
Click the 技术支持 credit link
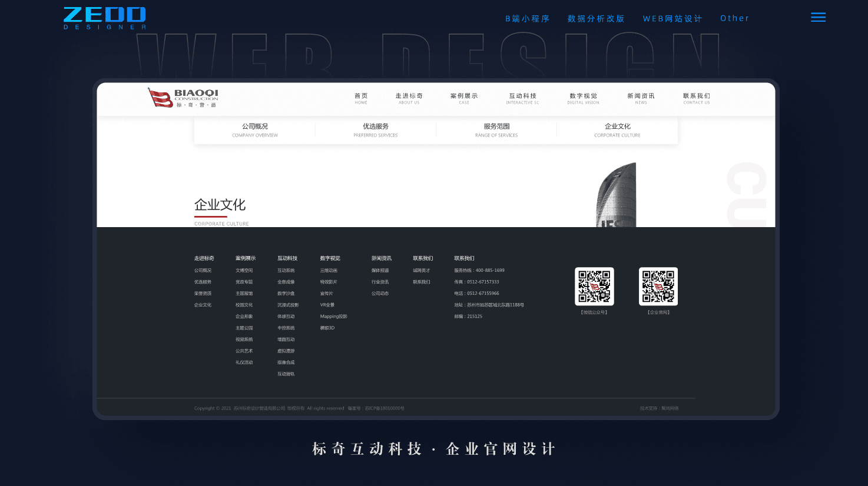click(x=659, y=408)
